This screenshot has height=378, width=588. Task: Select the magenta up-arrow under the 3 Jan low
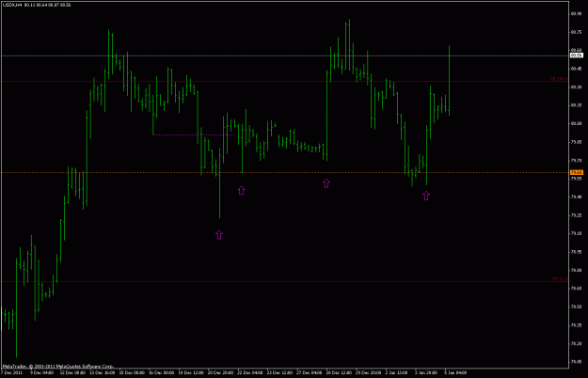pyautogui.click(x=426, y=196)
